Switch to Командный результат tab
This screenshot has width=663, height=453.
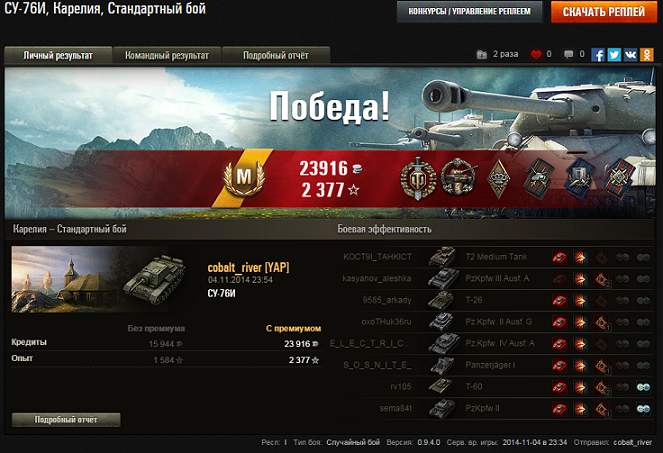pos(167,55)
